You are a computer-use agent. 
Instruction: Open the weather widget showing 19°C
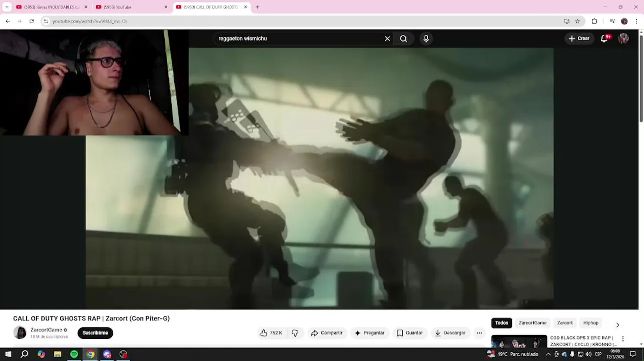[512, 354]
